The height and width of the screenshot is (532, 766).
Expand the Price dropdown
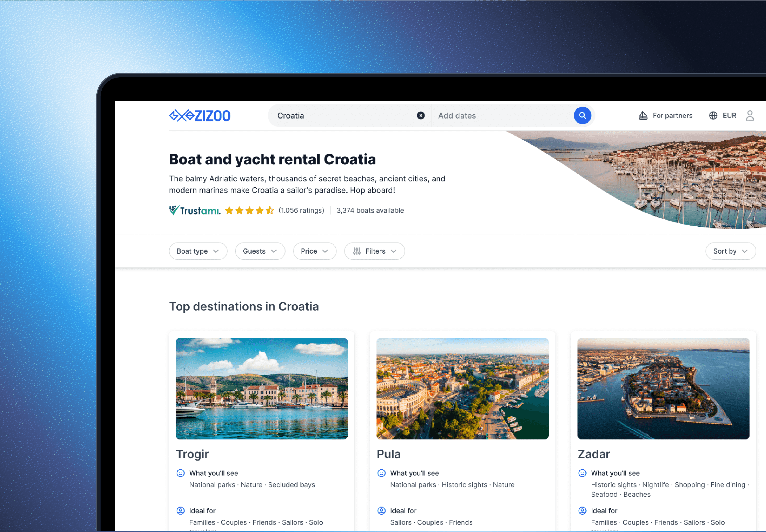coord(315,251)
